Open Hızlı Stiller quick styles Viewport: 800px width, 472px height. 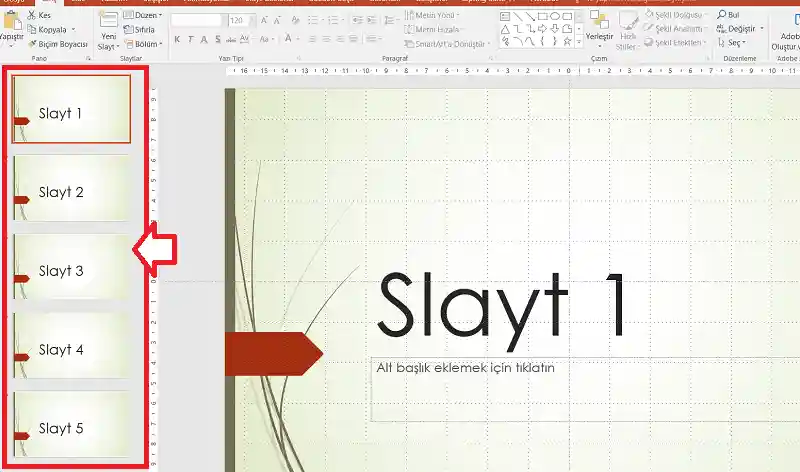(x=628, y=31)
